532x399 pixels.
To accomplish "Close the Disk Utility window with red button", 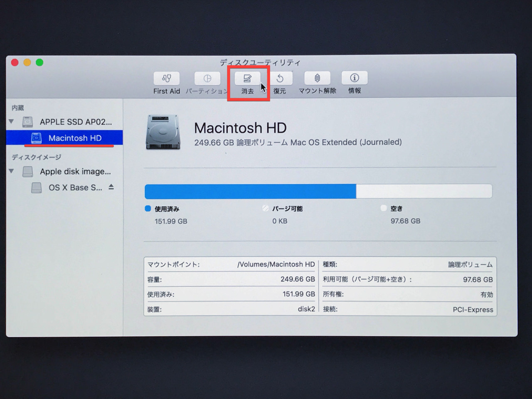I will 15,62.
